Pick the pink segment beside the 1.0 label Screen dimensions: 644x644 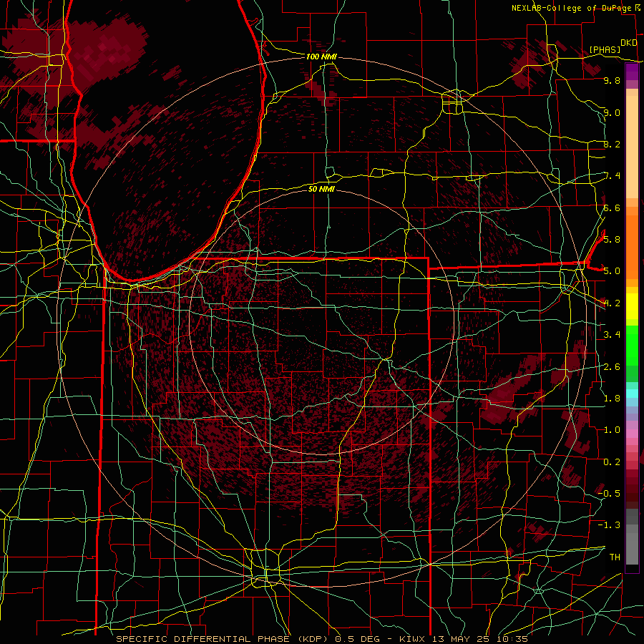[x=632, y=433]
